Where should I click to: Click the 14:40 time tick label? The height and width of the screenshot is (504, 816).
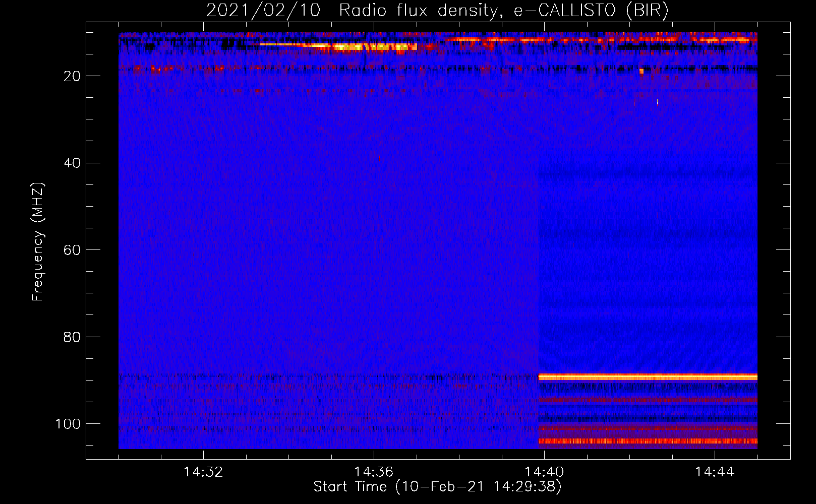pos(544,472)
